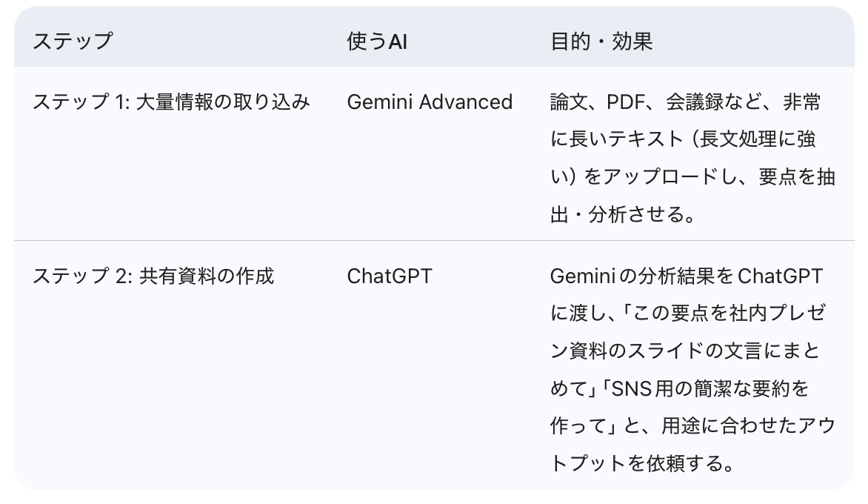Click the ン資料のスライドの文言にまと line
This screenshot has height=504, width=868.
(685, 351)
